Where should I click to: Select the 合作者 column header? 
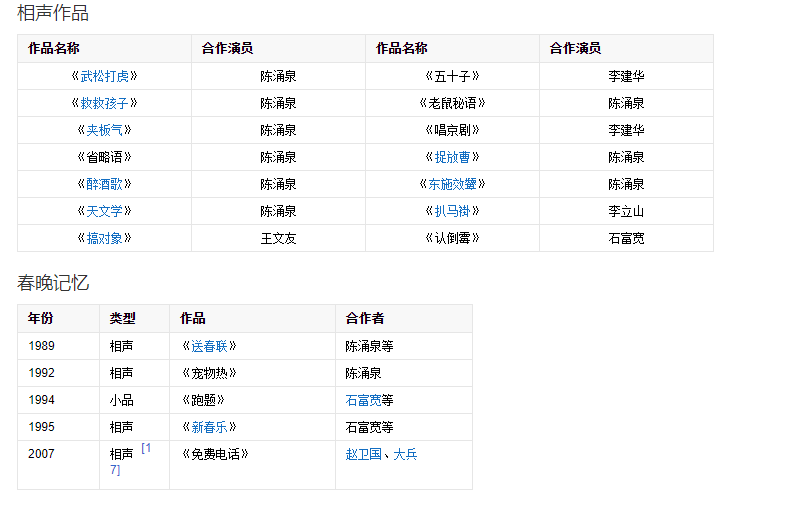click(x=365, y=318)
